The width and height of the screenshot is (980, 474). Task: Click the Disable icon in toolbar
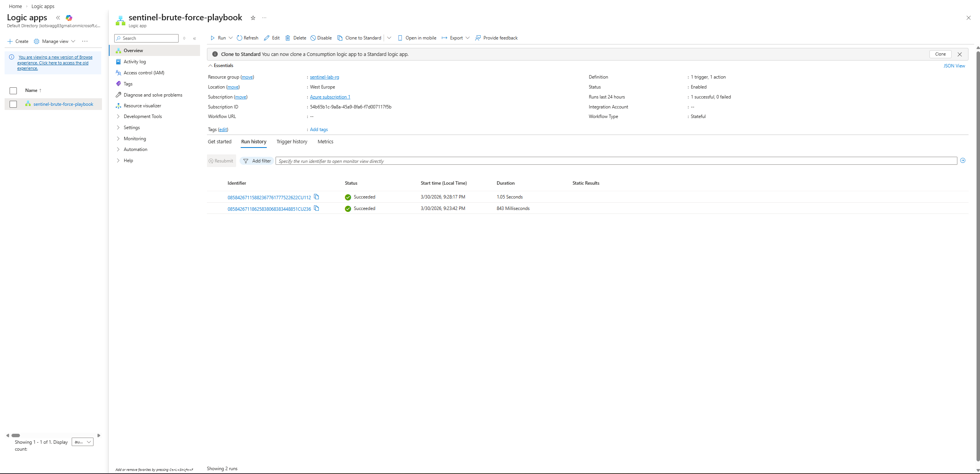(x=313, y=38)
